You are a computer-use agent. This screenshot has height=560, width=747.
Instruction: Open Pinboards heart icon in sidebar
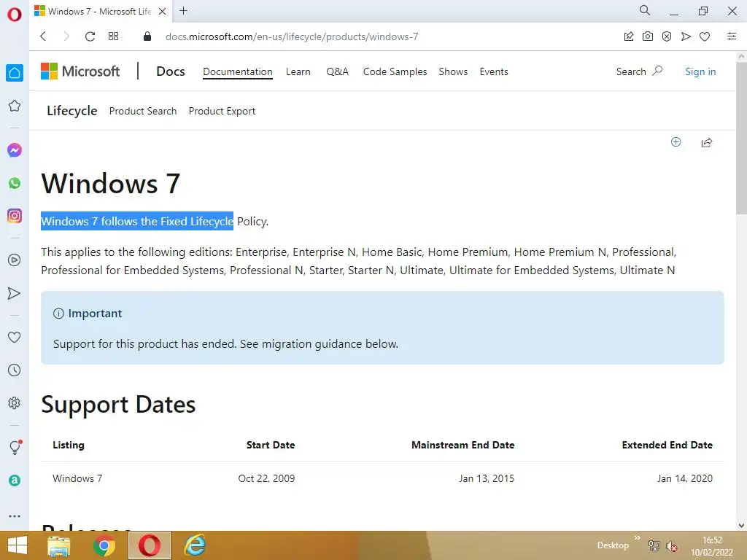(x=15, y=337)
